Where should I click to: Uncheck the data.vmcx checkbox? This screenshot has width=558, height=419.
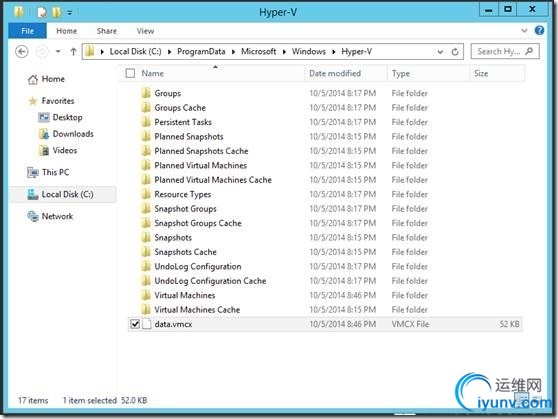point(135,324)
